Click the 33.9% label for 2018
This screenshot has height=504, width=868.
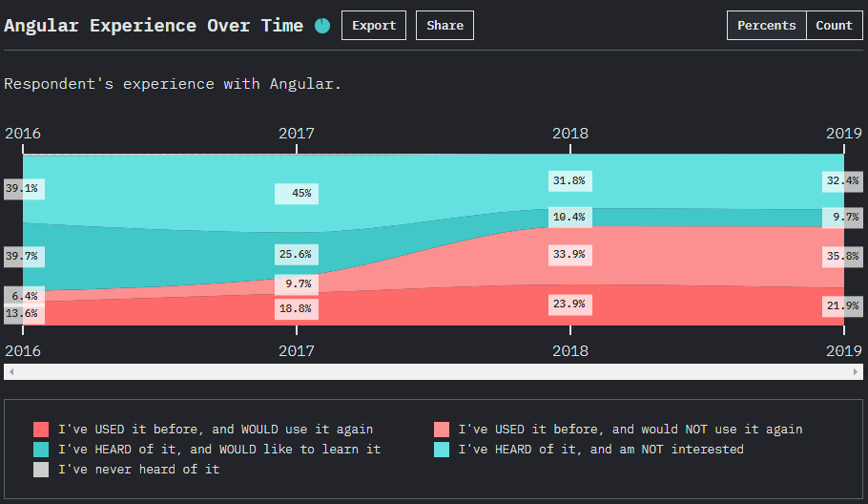[x=570, y=254]
